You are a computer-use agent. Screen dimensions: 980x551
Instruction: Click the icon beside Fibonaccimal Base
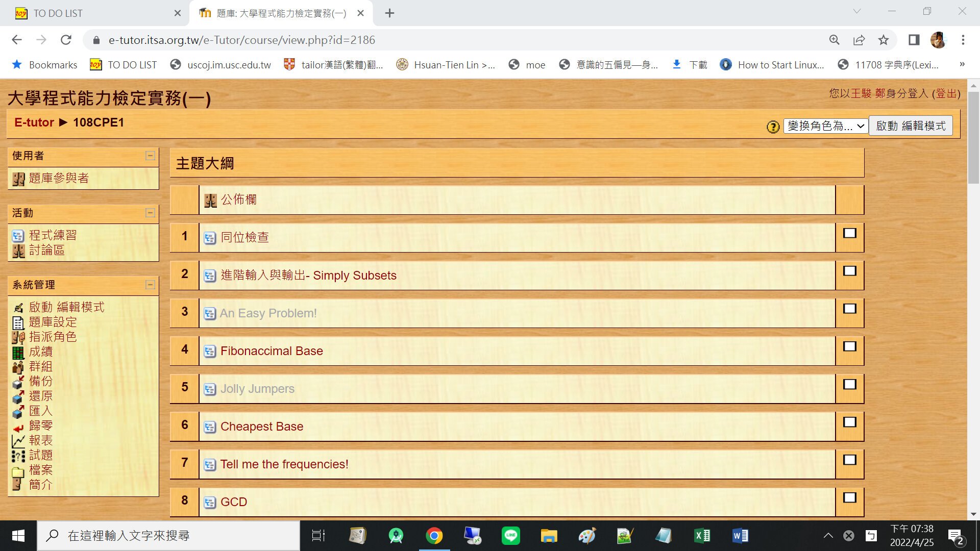(210, 352)
